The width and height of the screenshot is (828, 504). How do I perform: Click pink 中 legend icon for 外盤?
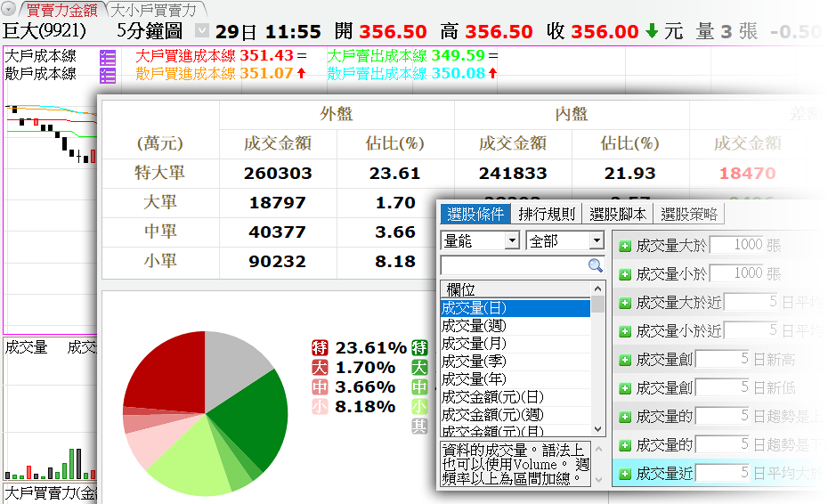320,387
